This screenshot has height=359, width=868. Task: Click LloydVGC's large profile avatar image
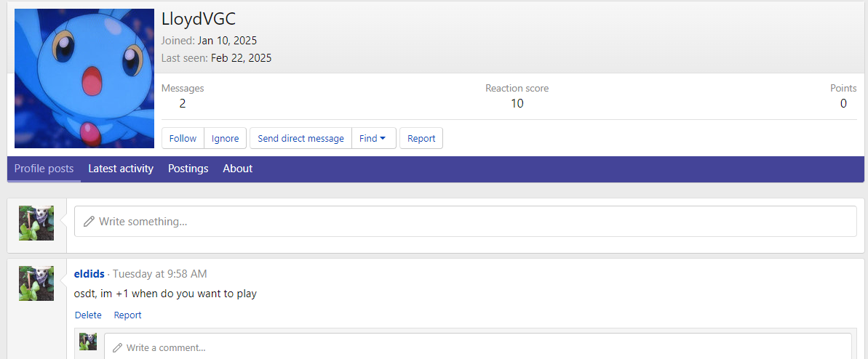pos(84,78)
